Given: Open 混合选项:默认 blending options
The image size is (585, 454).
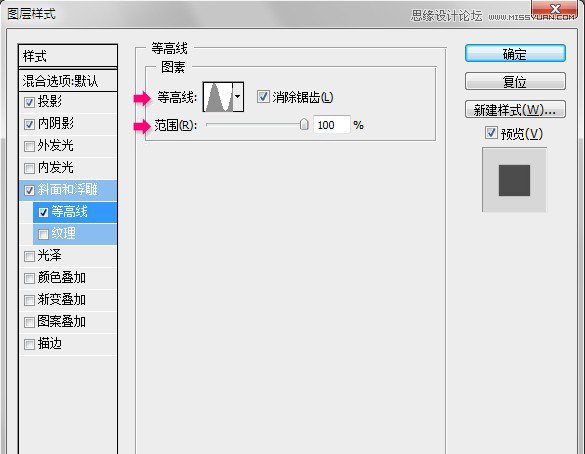Looking at the screenshot, I should [x=68, y=81].
